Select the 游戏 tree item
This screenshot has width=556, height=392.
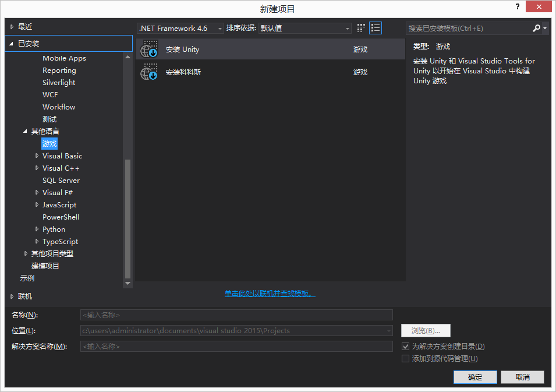coord(49,143)
